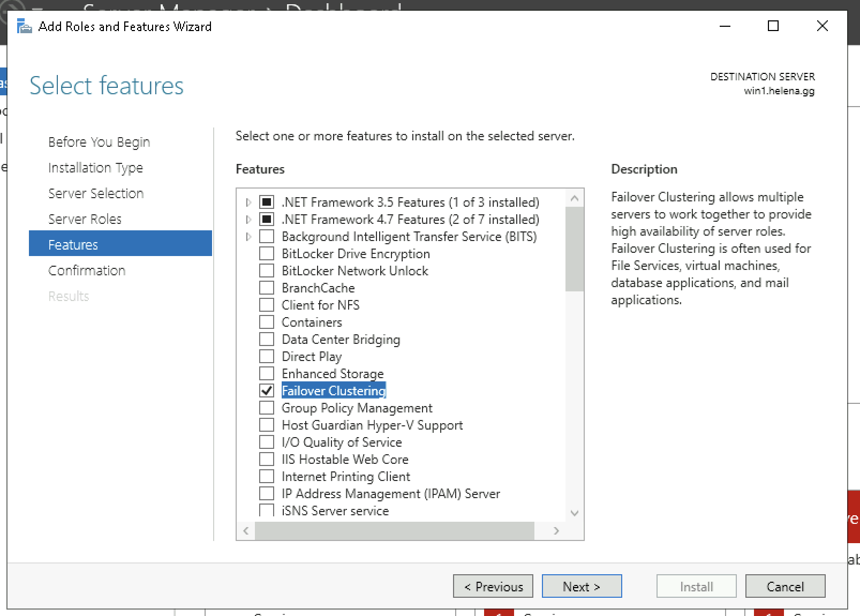The width and height of the screenshot is (860, 616).
Task: Open the Installation Type step
Action: [x=95, y=168]
